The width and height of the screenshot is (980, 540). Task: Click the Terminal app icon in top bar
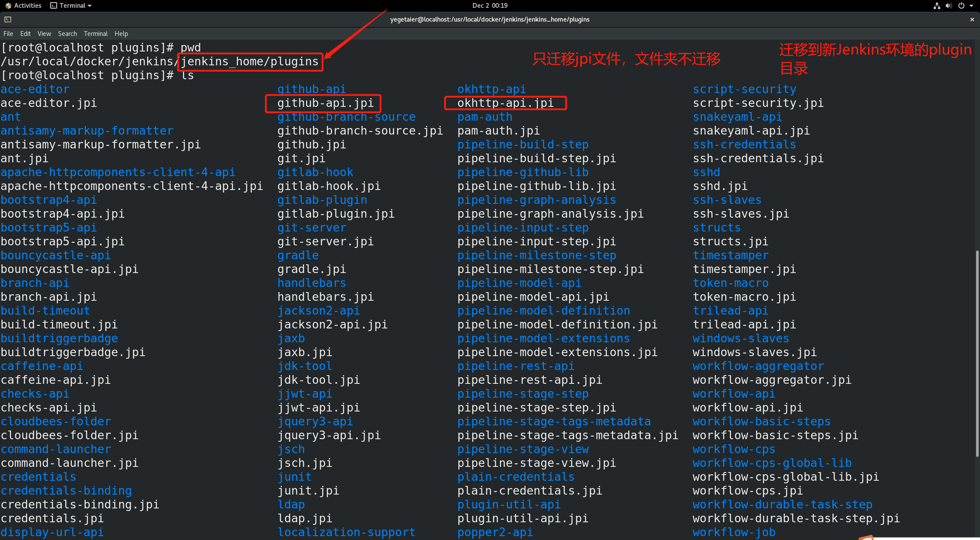click(54, 6)
